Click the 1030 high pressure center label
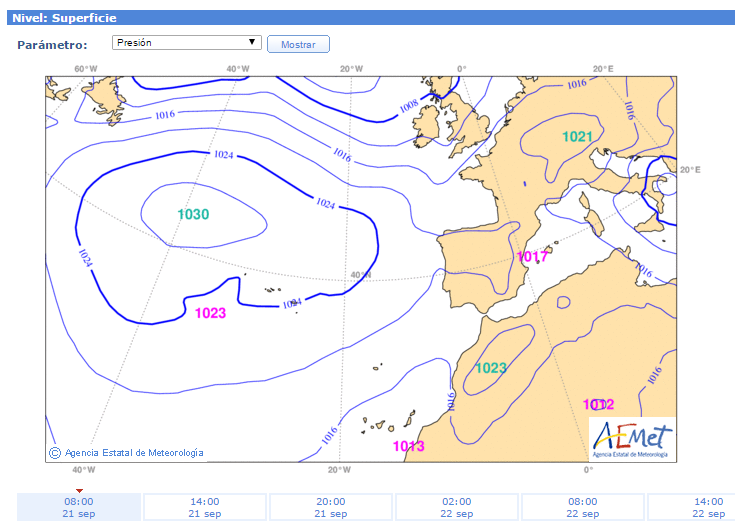 click(x=193, y=215)
